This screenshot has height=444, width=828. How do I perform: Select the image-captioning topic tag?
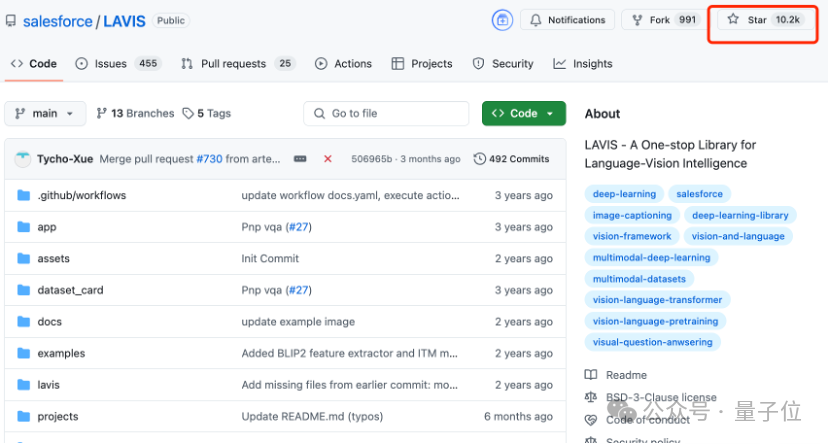pos(632,215)
